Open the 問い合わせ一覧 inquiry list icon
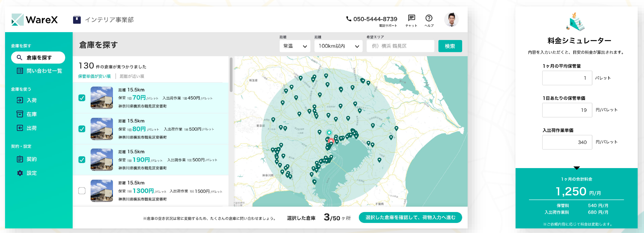This screenshot has width=644, height=233. coord(20,71)
